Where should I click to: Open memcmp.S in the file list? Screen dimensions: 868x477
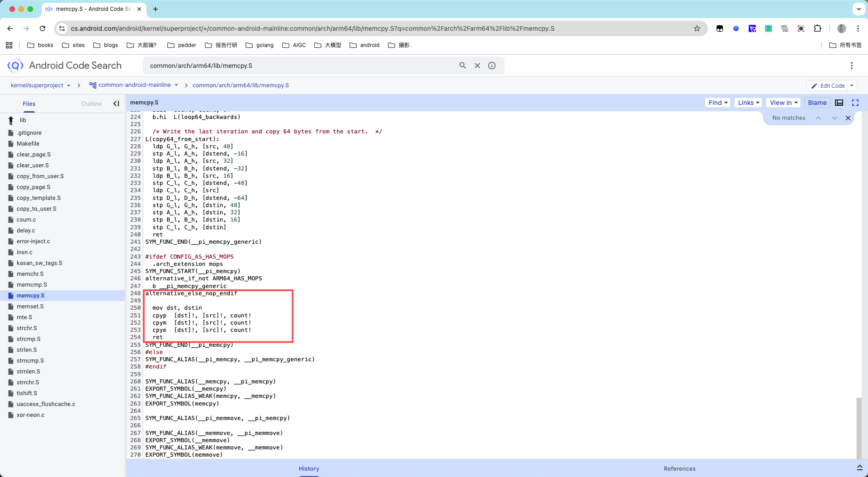pos(32,285)
